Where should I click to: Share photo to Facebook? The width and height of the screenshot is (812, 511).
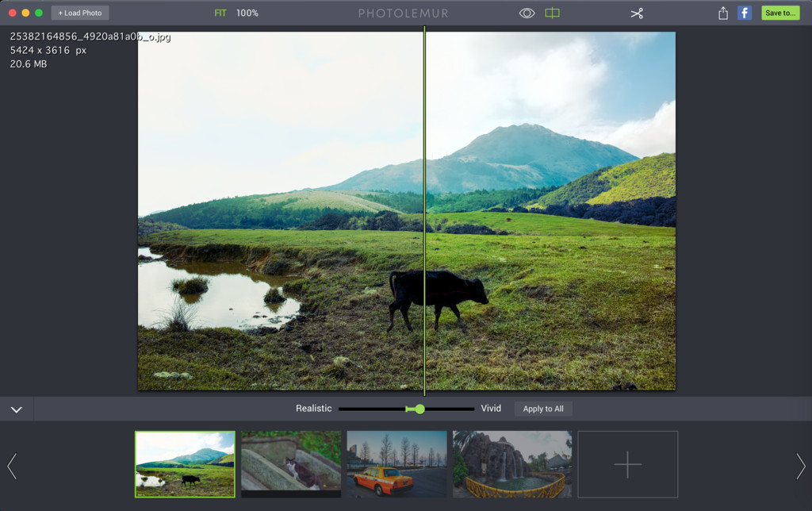[744, 13]
